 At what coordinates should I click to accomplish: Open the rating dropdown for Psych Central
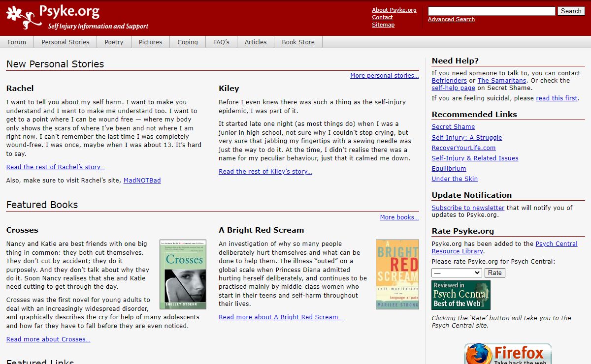pos(457,273)
